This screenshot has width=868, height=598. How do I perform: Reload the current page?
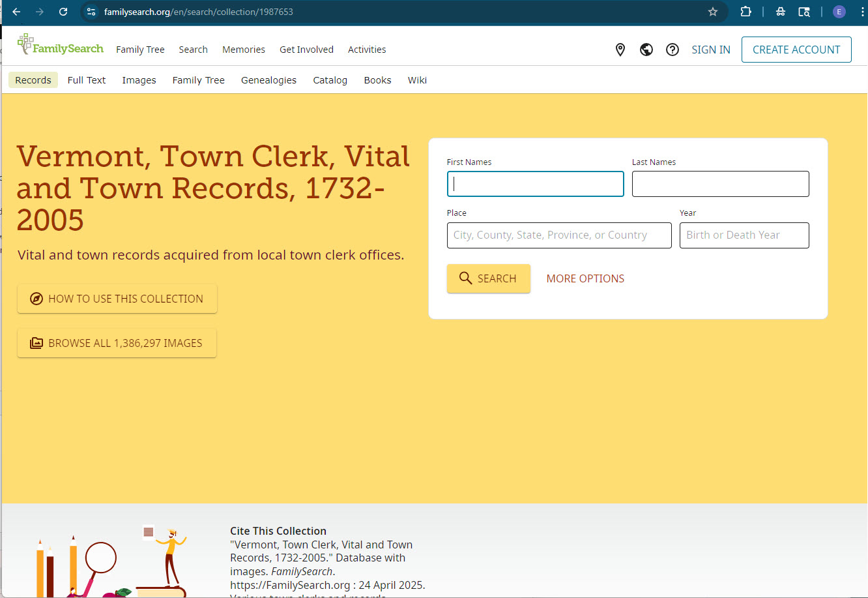pos(63,12)
